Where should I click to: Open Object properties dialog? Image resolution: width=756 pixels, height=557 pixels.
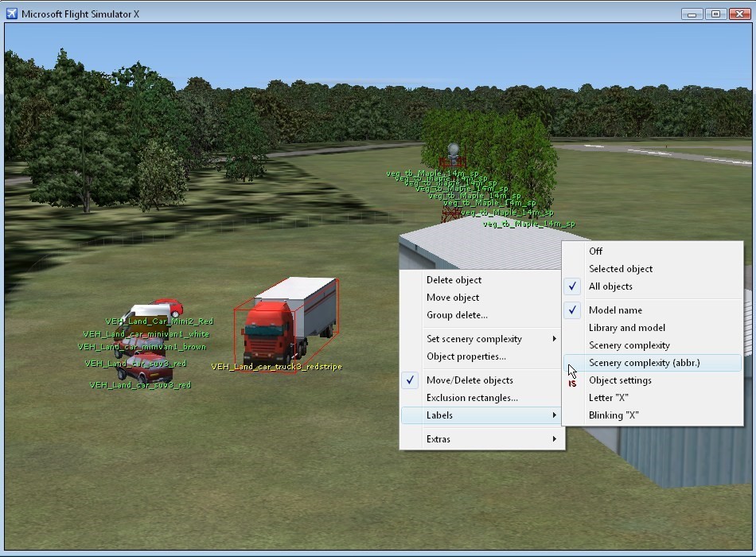(x=466, y=356)
